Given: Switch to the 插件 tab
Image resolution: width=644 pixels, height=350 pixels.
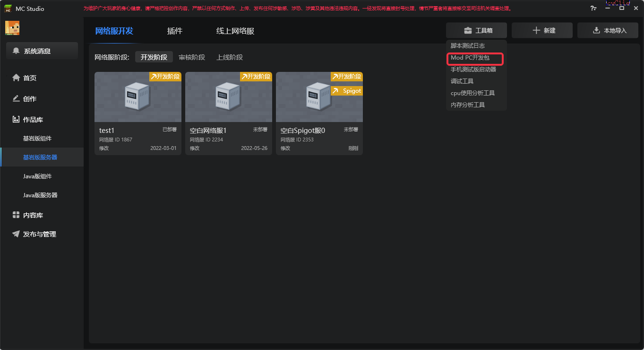Looking at the screenshot, I should pos(175,31).
